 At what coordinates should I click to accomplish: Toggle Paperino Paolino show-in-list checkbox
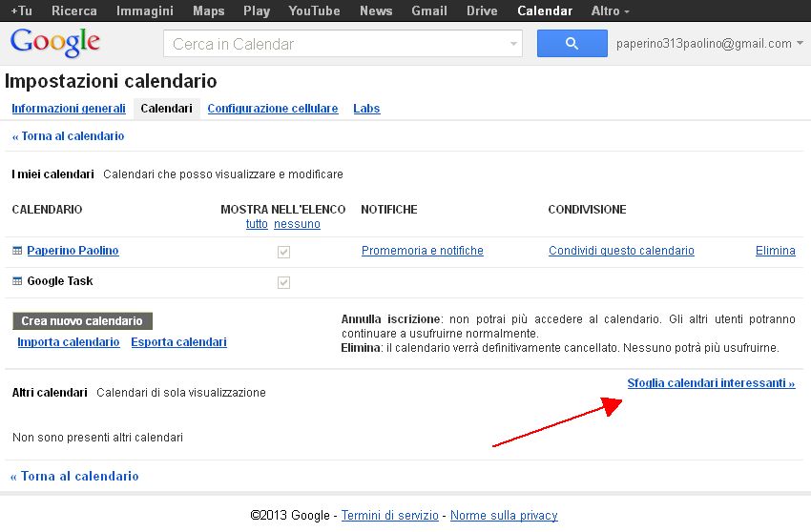click(x=283, y=252)
